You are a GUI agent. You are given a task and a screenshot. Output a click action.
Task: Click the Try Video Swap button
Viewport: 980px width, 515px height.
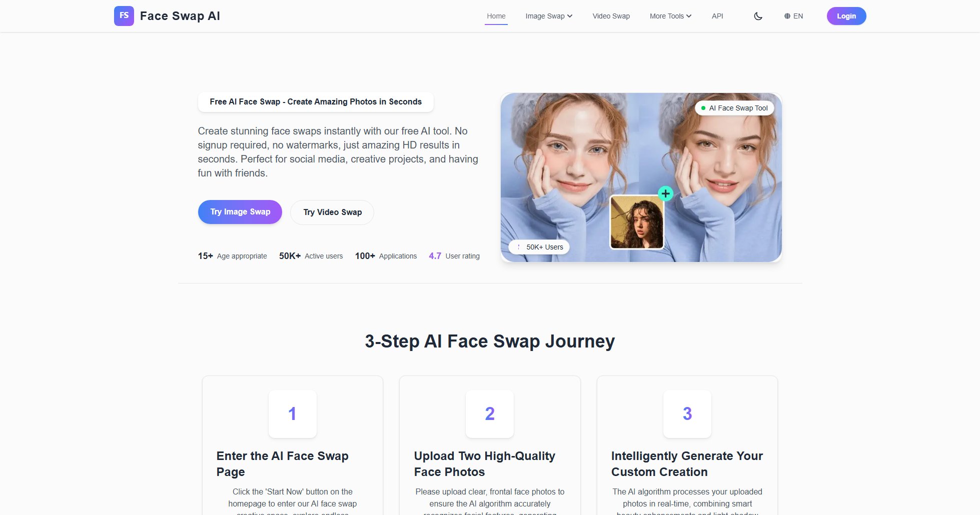(332, 212)
